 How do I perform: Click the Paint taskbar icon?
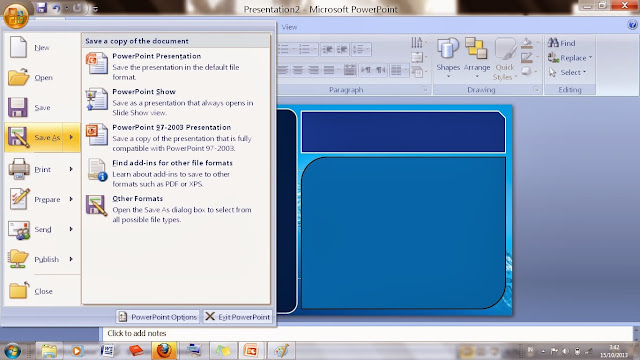[x=281, y=351]
